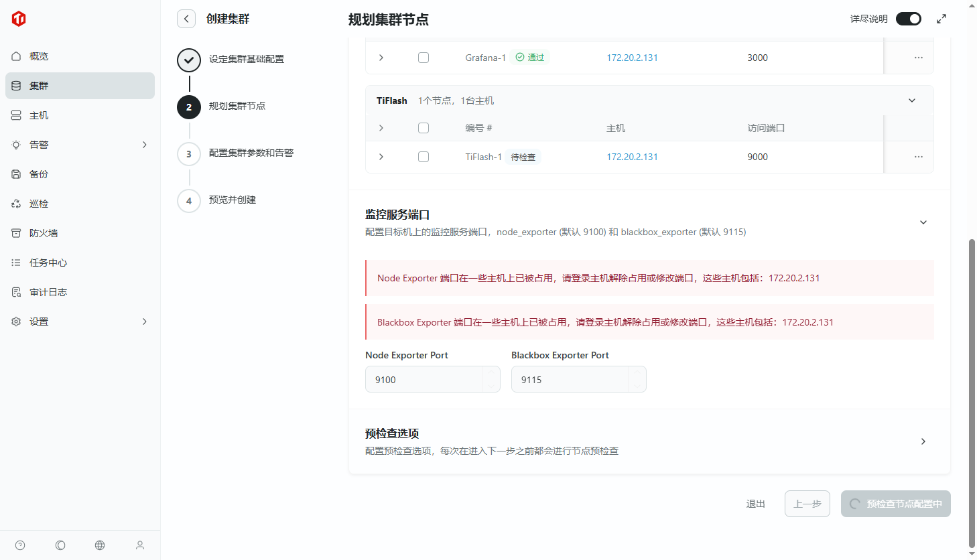
Task: Open more actions for Grafana-1 row
Action: pos(918,58)
